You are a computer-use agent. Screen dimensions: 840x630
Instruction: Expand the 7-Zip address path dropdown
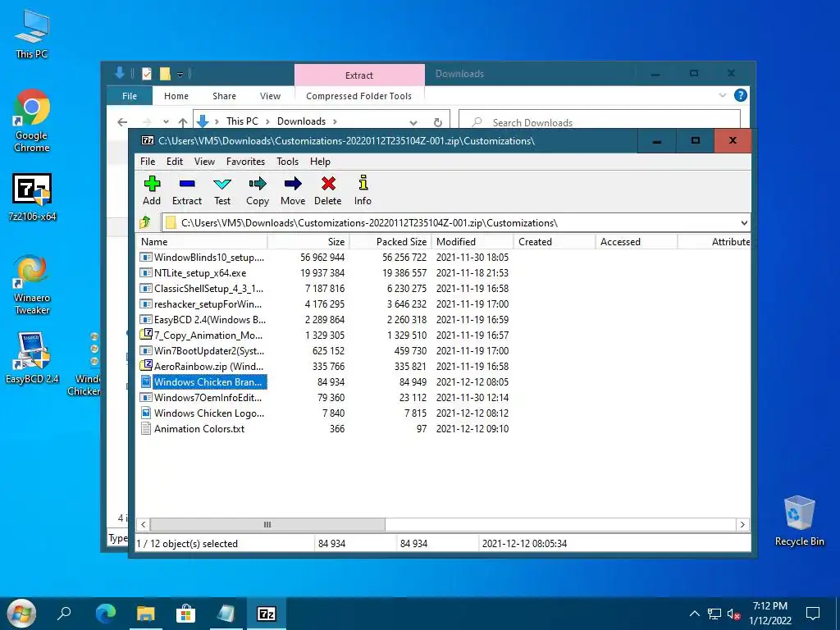(743, 223)
